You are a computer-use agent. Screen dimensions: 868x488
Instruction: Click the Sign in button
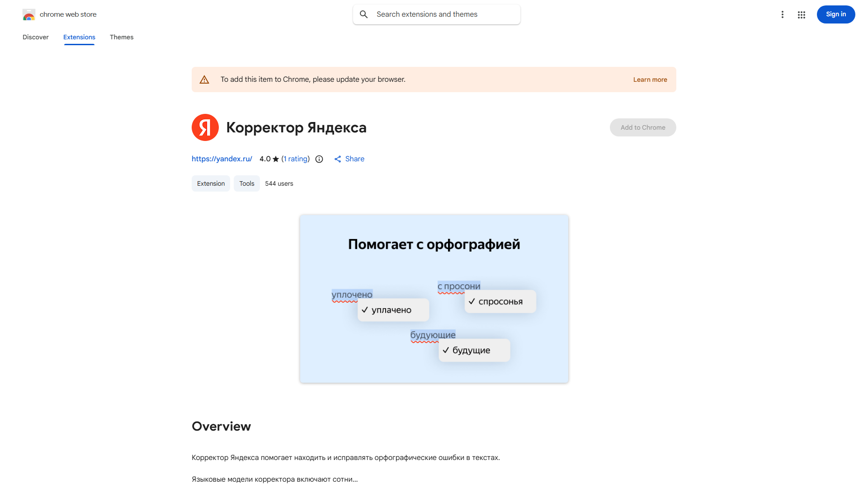coord(835,14)
